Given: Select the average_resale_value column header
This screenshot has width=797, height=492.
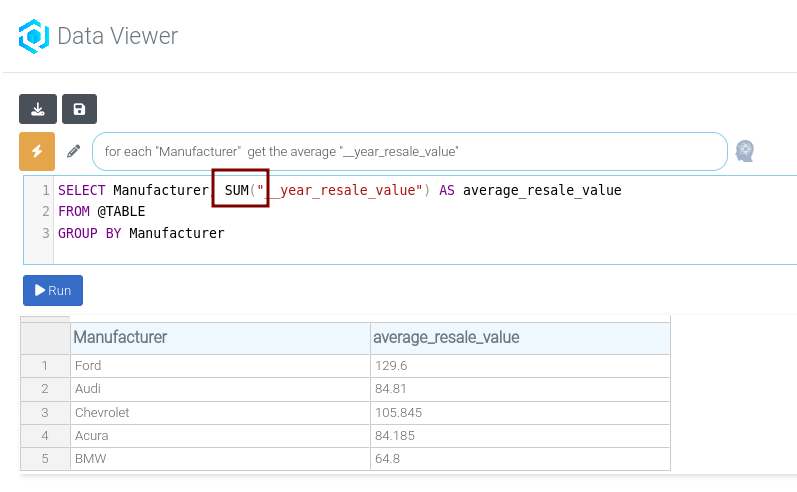Looking at the screenshot, I should click(x=446, y=337).
